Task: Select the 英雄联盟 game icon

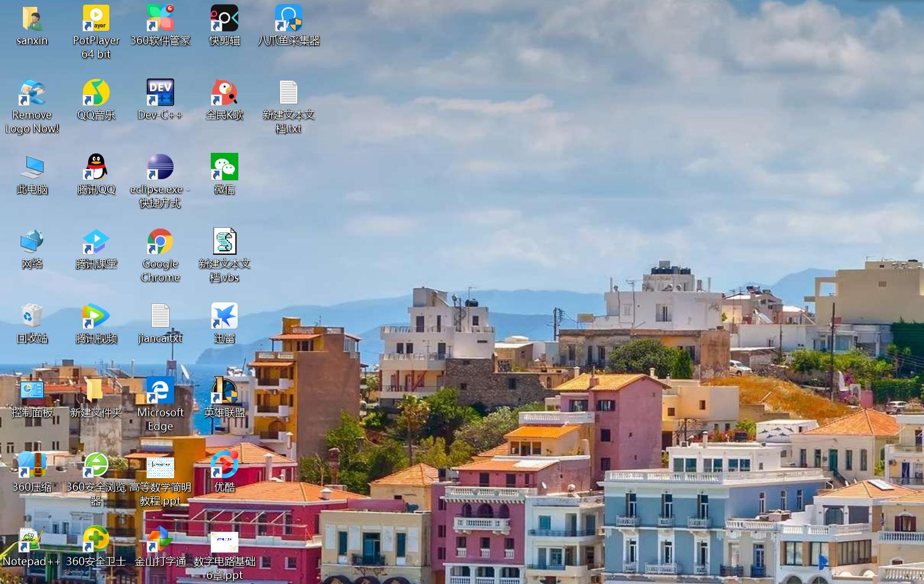Action: (225, 391)
